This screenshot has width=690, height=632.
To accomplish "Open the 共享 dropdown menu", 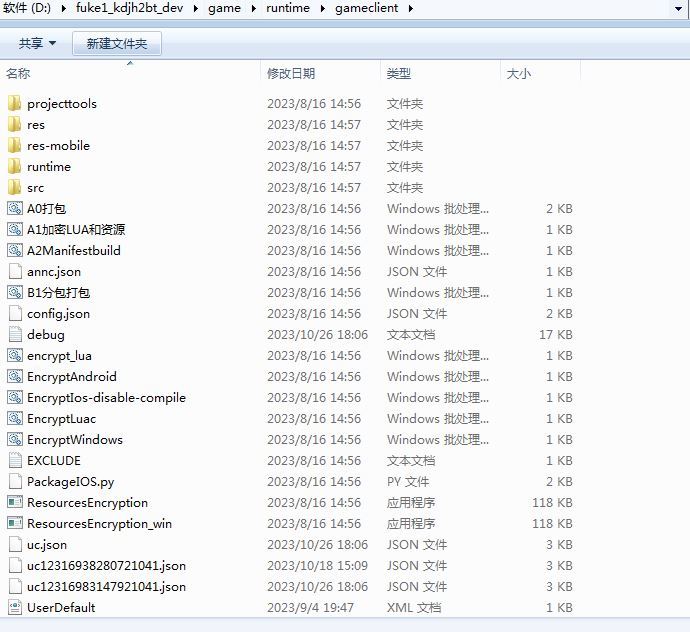I will [x=37, y=44].
